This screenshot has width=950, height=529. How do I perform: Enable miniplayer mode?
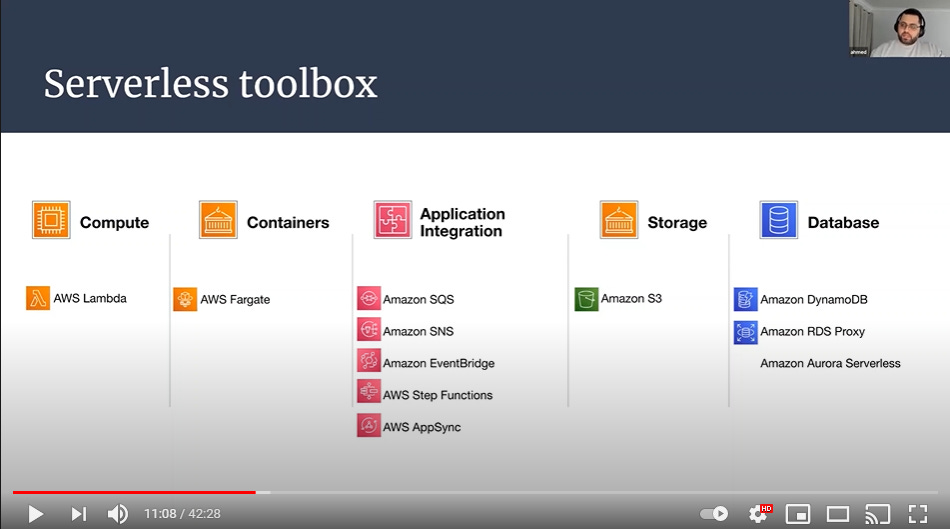click(x=798, y=514)
